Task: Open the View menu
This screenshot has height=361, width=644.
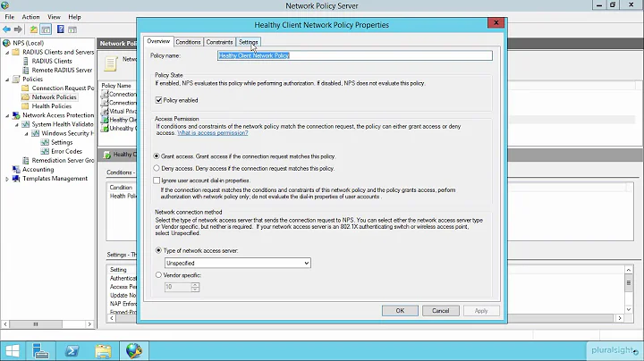Action: click(54, 17)
